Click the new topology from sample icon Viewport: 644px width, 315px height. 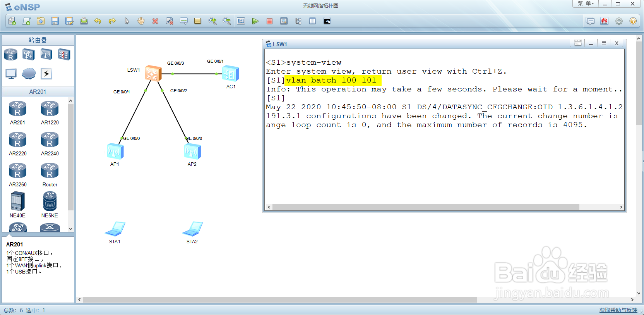point(26,21)
